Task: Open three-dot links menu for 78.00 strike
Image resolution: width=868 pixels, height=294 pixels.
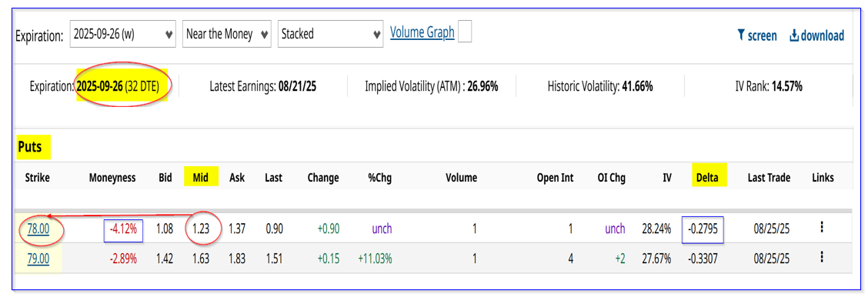Action: click(x=822, y=228)
